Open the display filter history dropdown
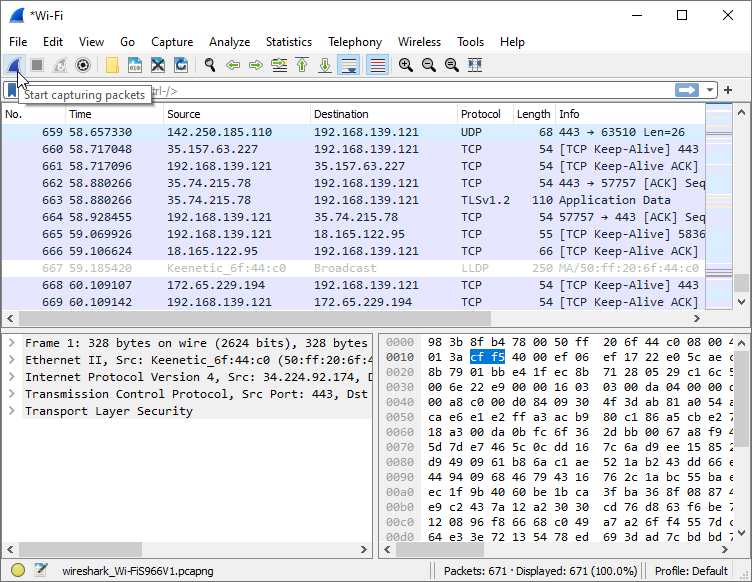Viewport: 752px width, 582px height. pyautogui.click(x=710, y=90)
